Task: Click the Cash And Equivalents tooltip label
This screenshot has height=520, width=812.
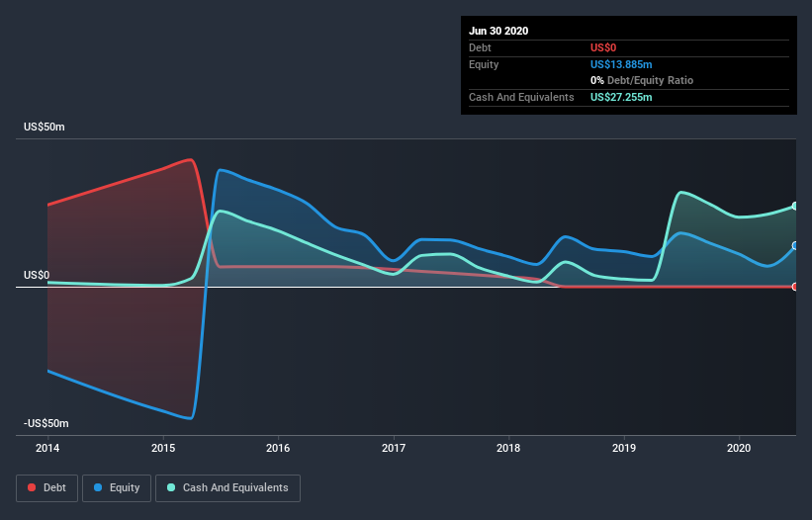Action: 521,97
